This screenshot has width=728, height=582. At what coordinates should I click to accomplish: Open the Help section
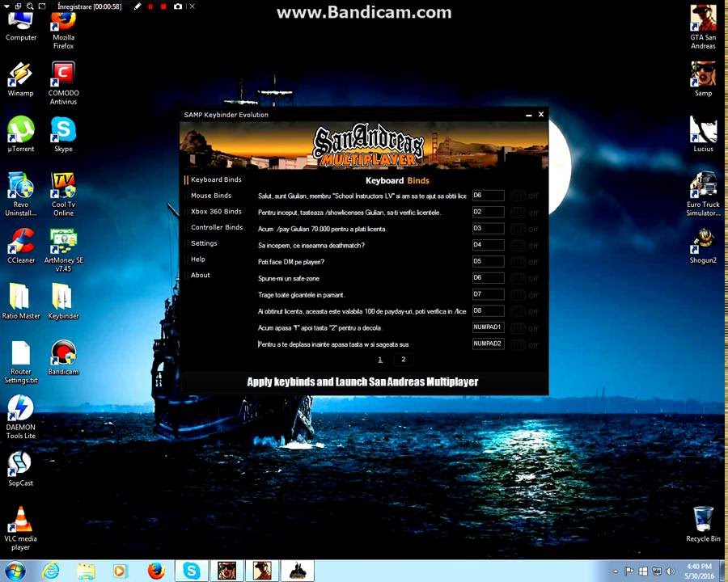click(x=198, y=259)
